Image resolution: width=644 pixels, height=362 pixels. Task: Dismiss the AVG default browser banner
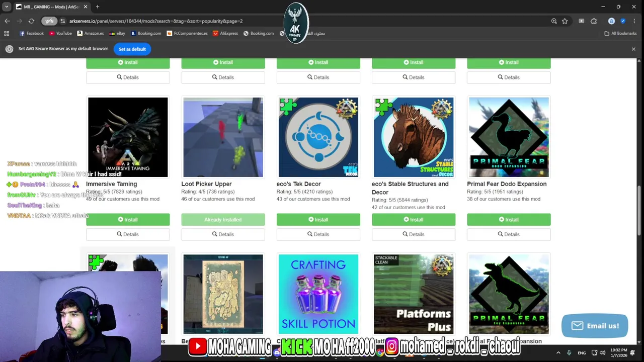pyautogui.click(x=633, y=49)
